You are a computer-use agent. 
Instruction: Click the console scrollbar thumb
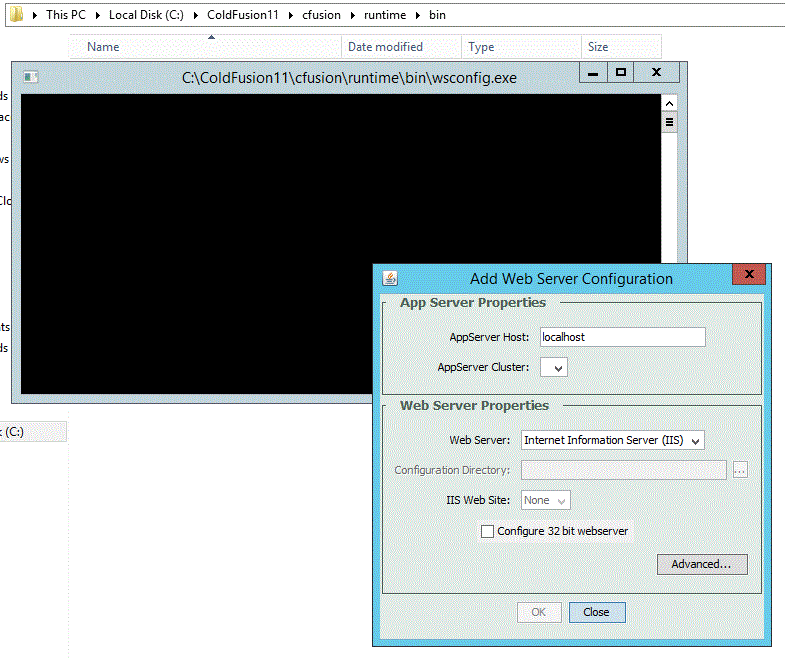(x=669, y=122)
